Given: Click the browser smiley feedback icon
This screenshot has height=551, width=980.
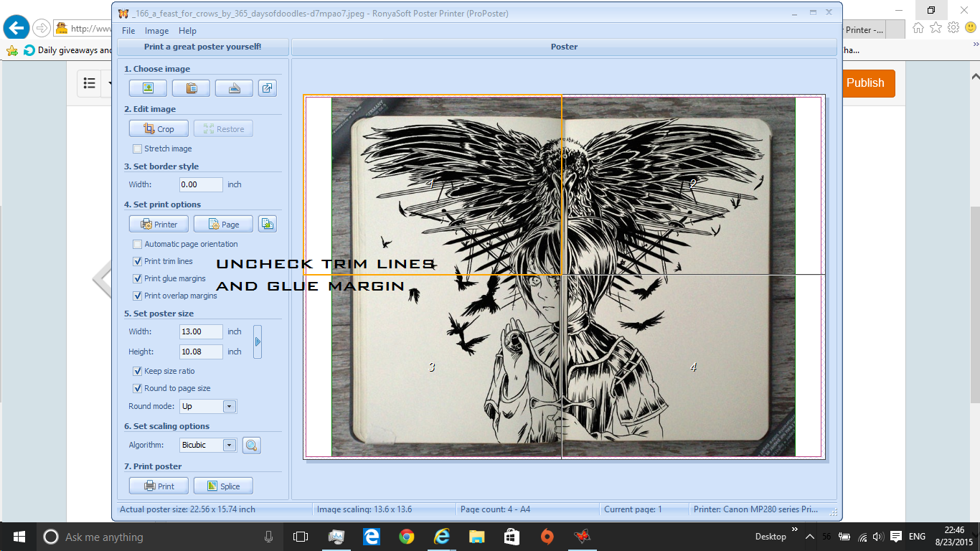Looking at the screenshot, I should (971, 28).
